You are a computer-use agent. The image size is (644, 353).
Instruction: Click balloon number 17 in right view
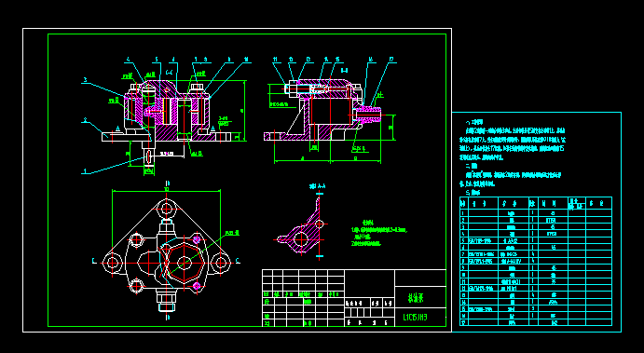[391, 60]
